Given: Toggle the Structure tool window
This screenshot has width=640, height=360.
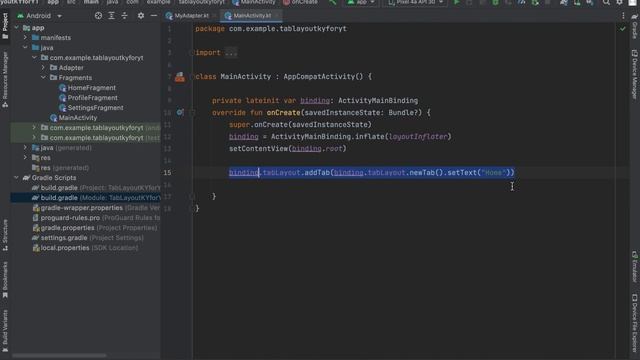Looking at the screenshot, I should (5, 235).
